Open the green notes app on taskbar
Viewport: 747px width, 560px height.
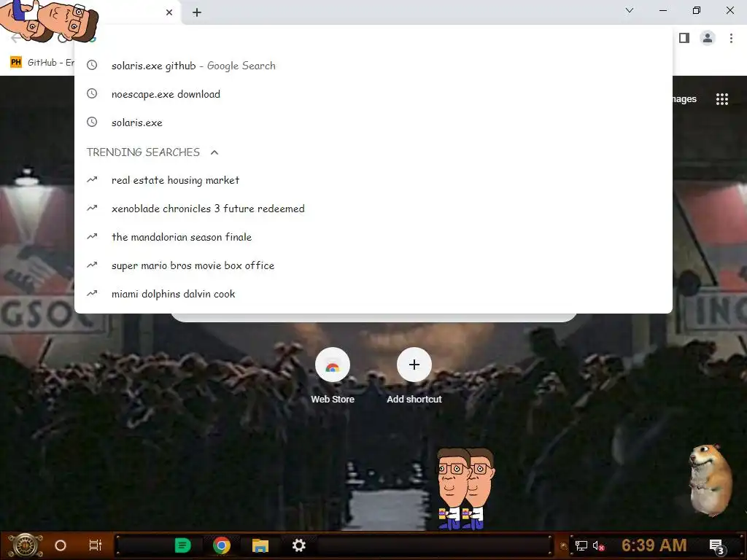182,545
